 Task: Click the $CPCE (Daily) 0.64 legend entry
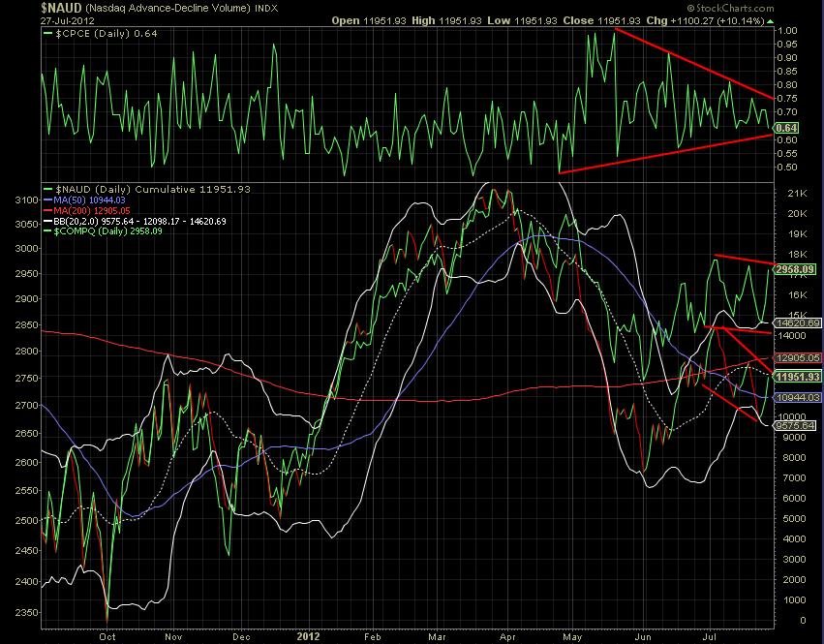click(x=101, y=34)
